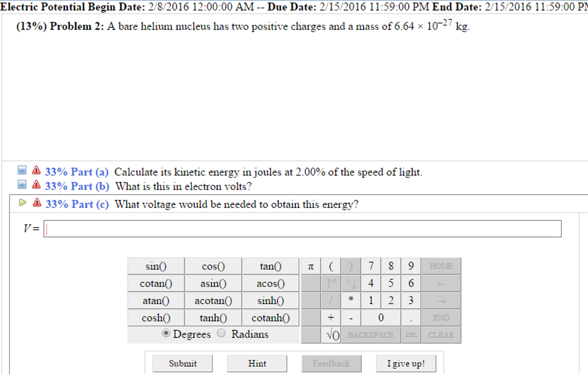Click the square root key

tap(331, 335)
